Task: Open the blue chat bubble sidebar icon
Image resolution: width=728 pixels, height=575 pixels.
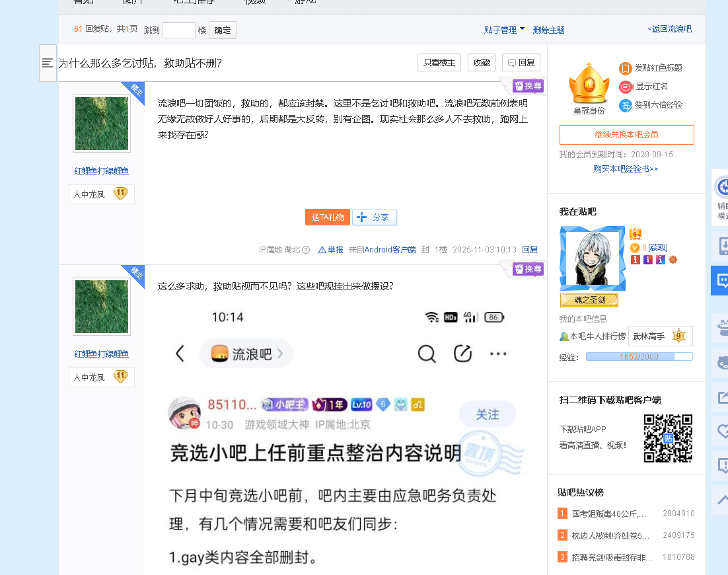Action: (x=721, y=281)
